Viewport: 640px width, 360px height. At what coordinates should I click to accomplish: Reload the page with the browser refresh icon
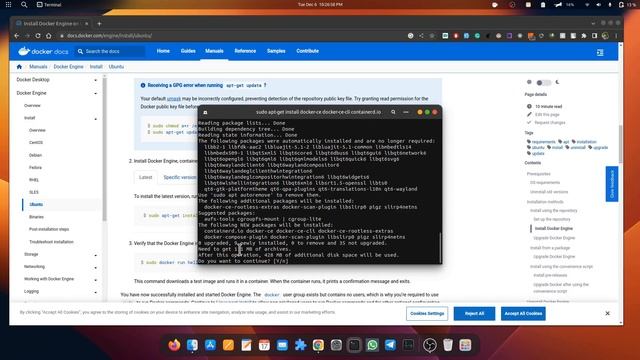click(x=38, y=36)
